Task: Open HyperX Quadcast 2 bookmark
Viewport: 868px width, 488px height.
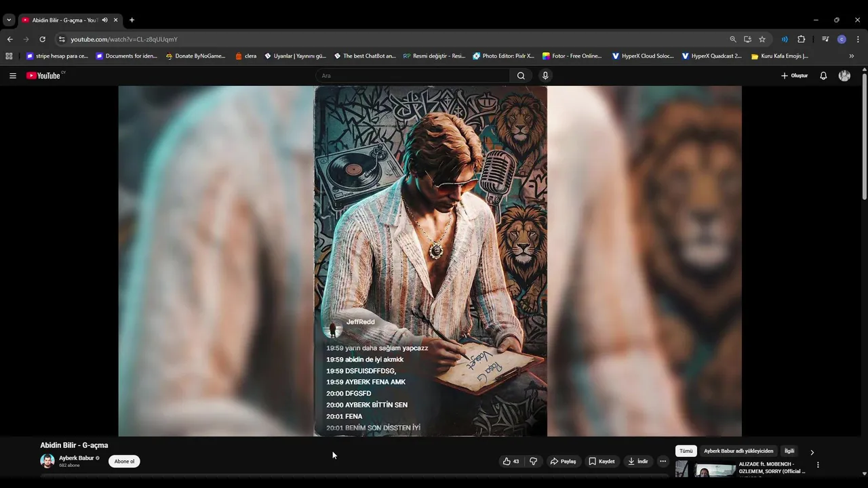Action: coord(712,56)
